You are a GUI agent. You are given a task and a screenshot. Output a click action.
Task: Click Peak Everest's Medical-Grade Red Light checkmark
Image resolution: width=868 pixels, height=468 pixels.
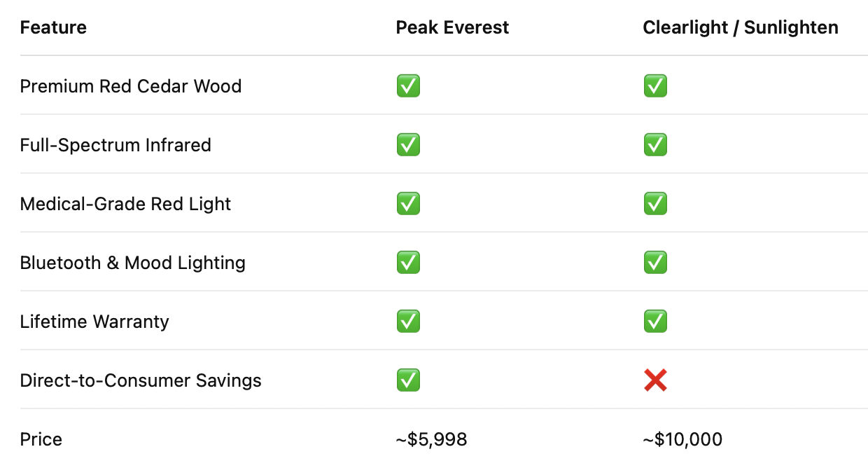(408, 204)
